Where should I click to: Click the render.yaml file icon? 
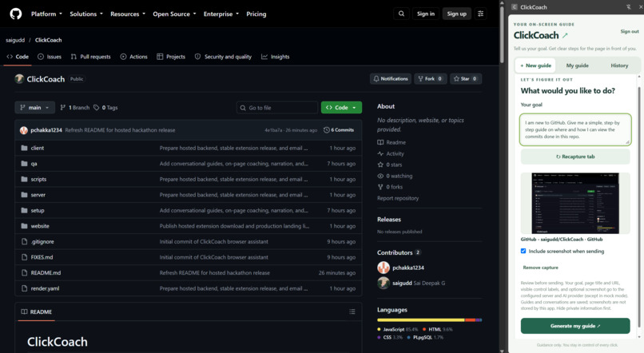point(24,288)
